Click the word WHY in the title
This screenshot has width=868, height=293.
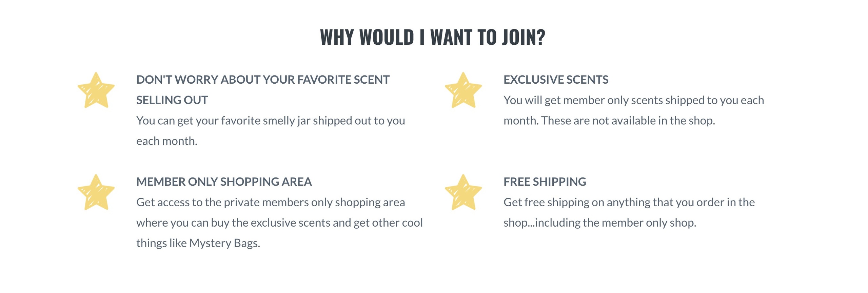(x=337, y=37)
